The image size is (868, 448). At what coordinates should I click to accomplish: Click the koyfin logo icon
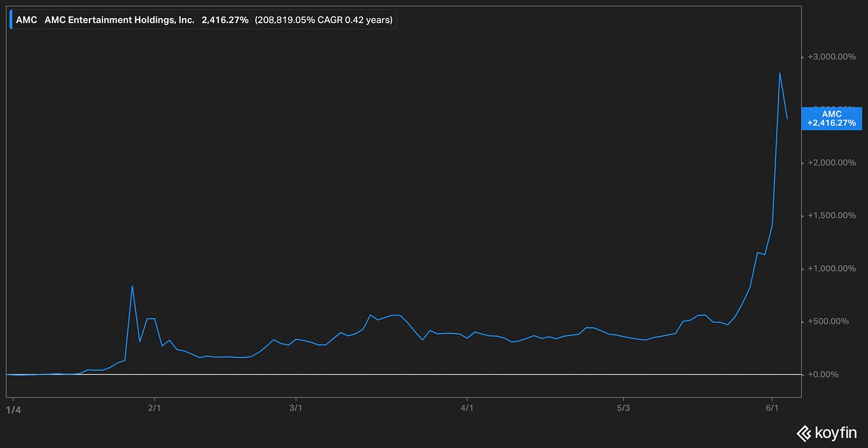(x=802, y=433)
